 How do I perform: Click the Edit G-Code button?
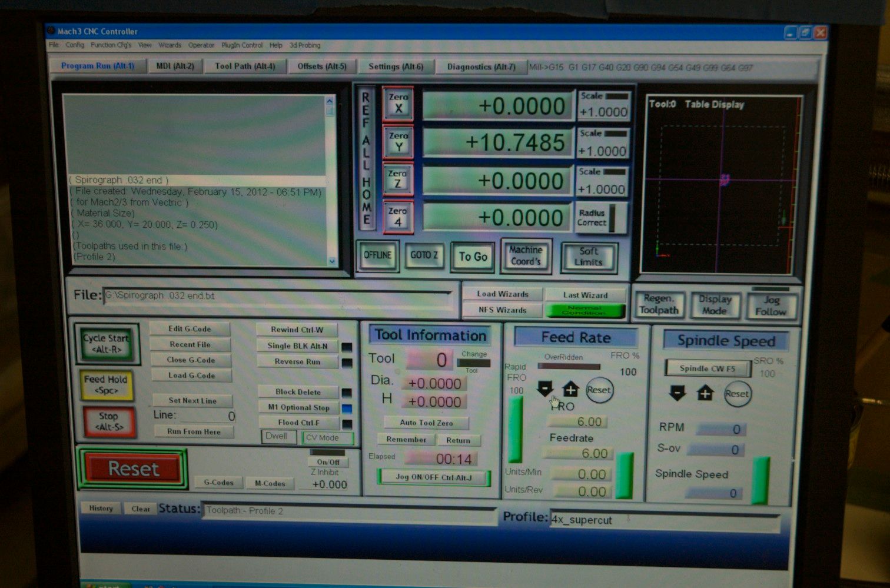(x=190, y=329)
